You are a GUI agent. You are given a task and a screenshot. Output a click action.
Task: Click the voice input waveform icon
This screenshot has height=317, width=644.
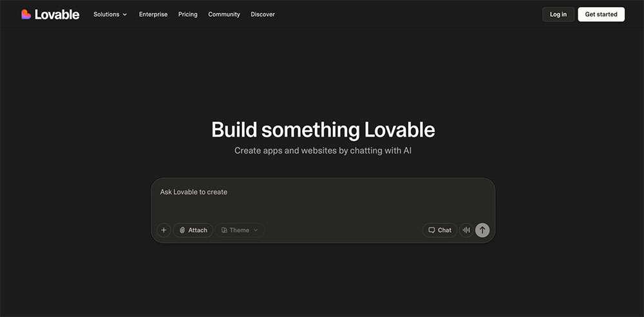(x=466, y=230)
